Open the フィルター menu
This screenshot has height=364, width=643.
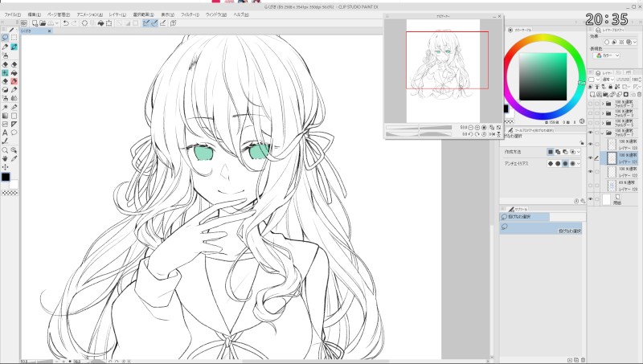tap(190, 14)
